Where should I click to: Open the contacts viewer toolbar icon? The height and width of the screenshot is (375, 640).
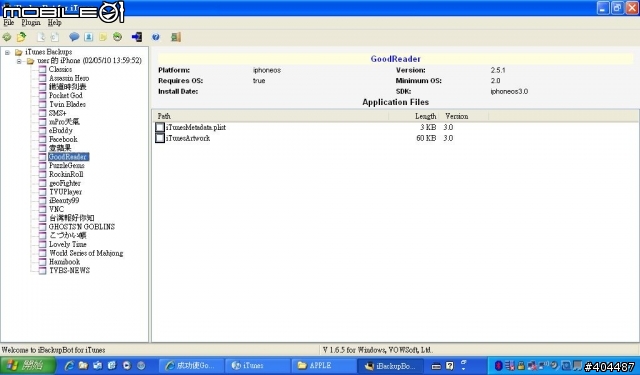pos(89,37)
